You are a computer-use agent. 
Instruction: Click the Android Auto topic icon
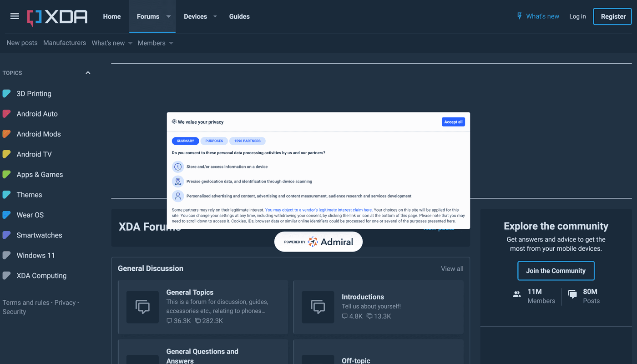tap(7, 114)
